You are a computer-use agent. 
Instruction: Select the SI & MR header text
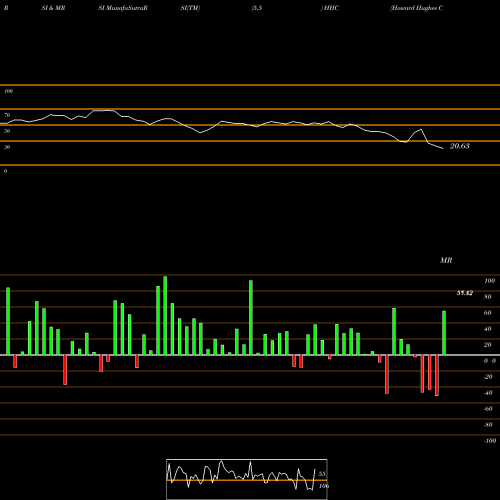[x=53, y=8]
